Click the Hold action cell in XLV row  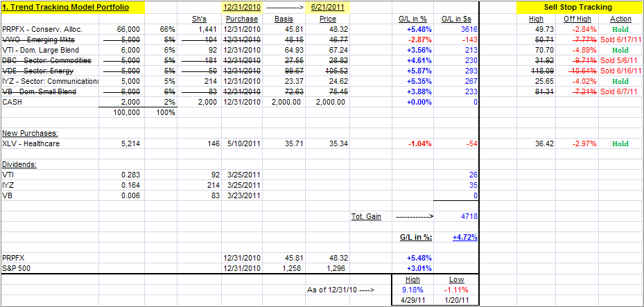[x=620, y=144]
